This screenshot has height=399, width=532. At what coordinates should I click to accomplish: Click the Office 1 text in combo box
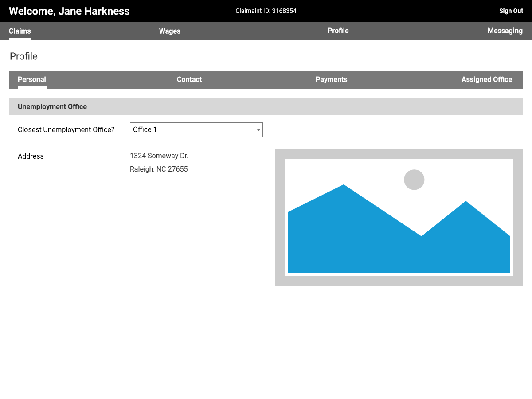point(145,130)
